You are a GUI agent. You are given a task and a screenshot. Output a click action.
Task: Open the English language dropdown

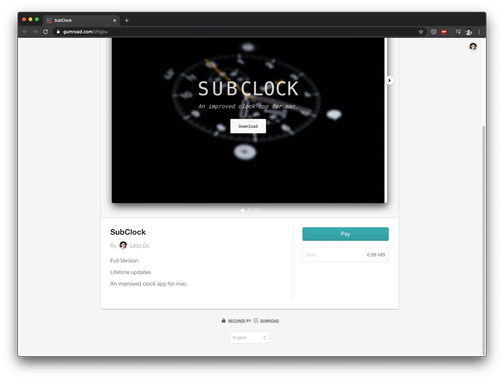coord(249,338)
